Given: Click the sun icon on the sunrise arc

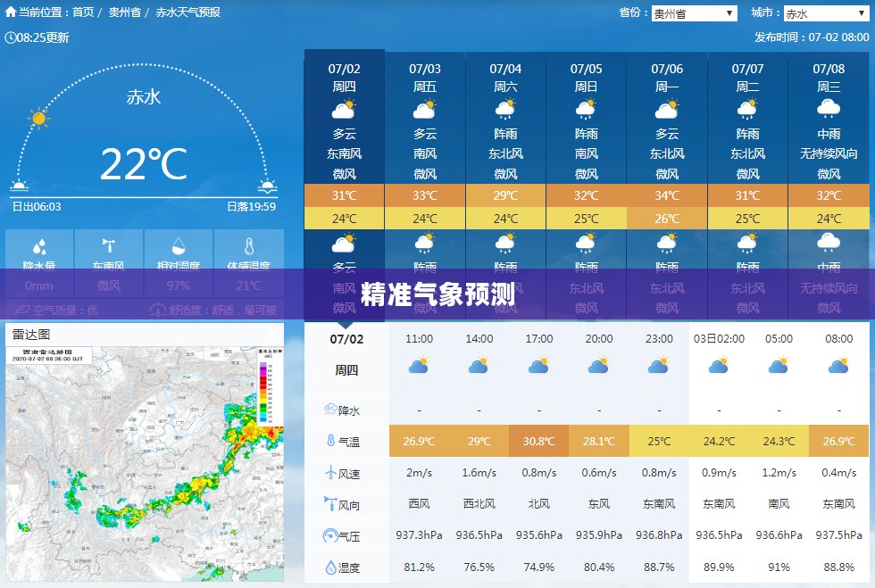Looking at the screenshot, I should pos(38,118).
